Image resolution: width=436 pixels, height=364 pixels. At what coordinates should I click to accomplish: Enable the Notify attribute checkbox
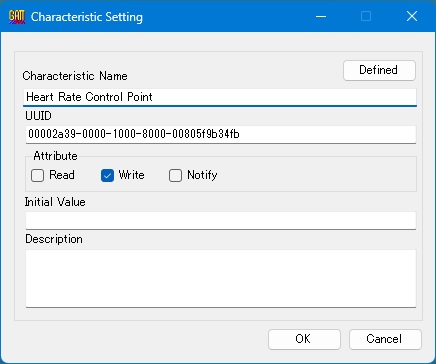click(x=175, y=175)
